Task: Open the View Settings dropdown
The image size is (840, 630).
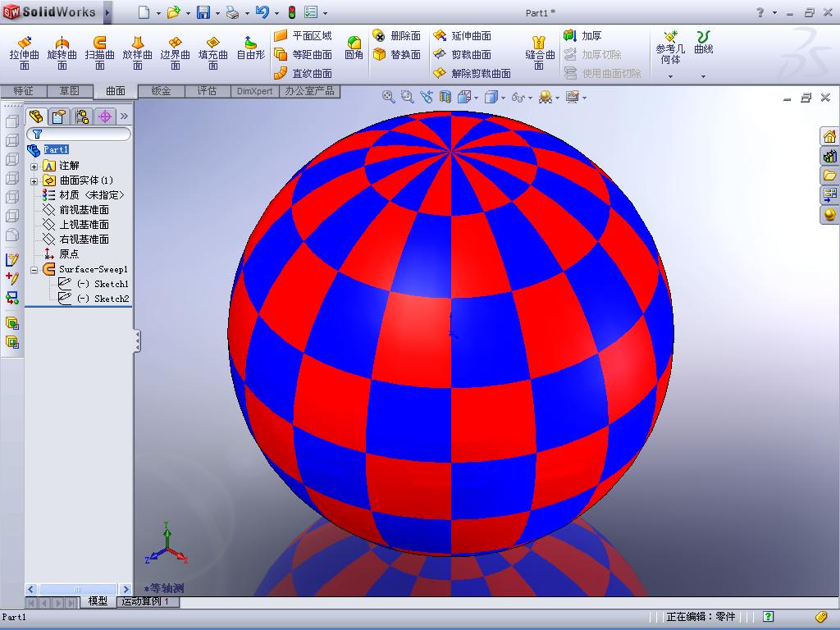Action: click(584, 98)
